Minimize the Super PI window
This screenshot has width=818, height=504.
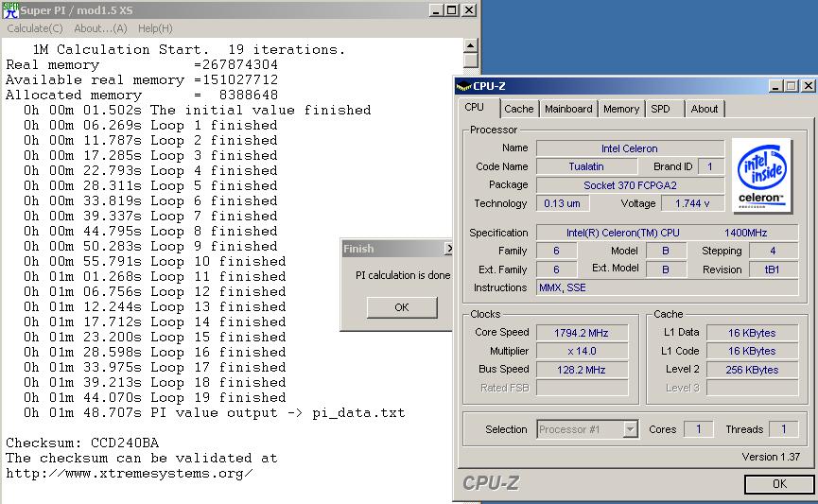click(x=436, y=9)
